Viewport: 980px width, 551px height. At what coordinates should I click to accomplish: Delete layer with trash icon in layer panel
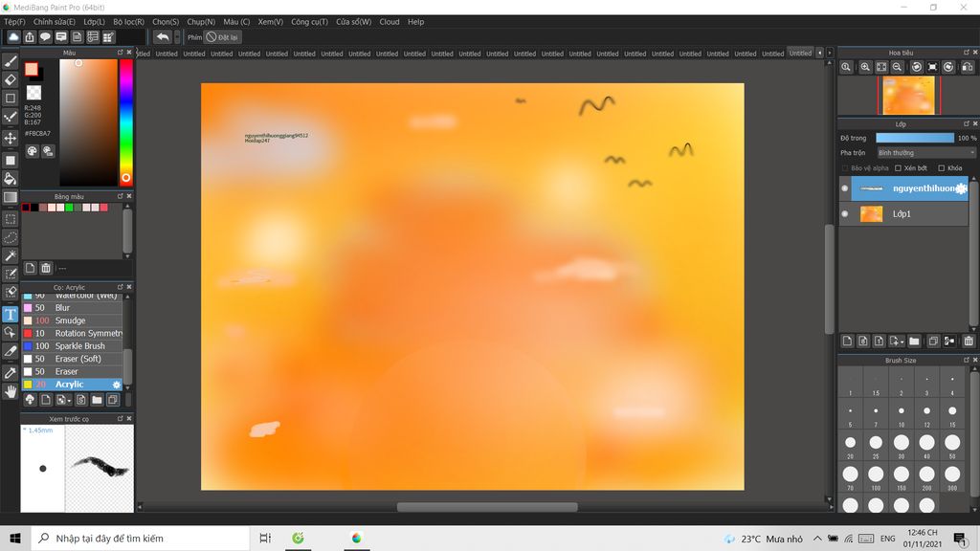coord(969,342)
